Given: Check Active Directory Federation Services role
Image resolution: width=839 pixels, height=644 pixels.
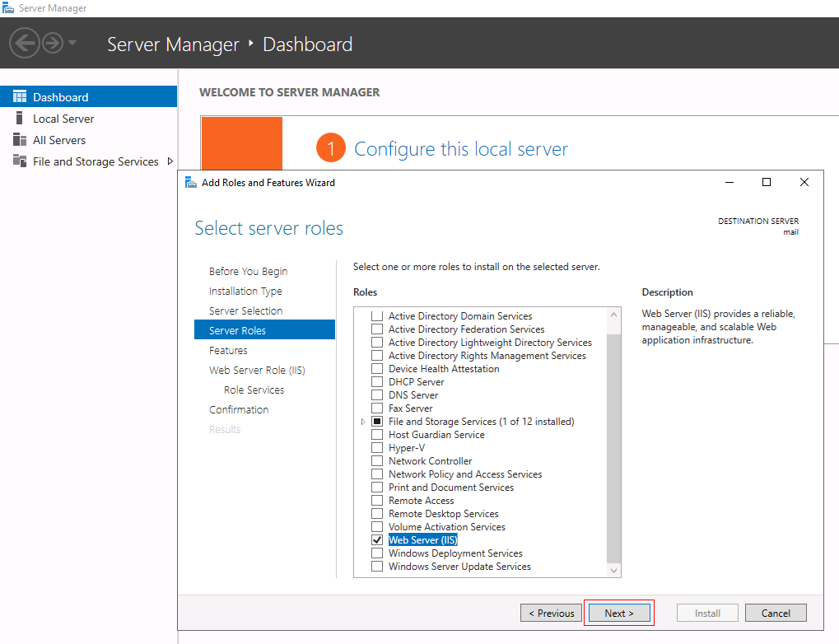Looking at the screenshot, I should point(377,329).
